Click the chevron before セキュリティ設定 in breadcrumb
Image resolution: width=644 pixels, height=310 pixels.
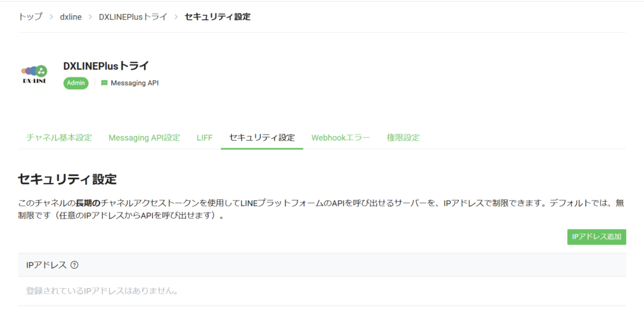point(176,17)
